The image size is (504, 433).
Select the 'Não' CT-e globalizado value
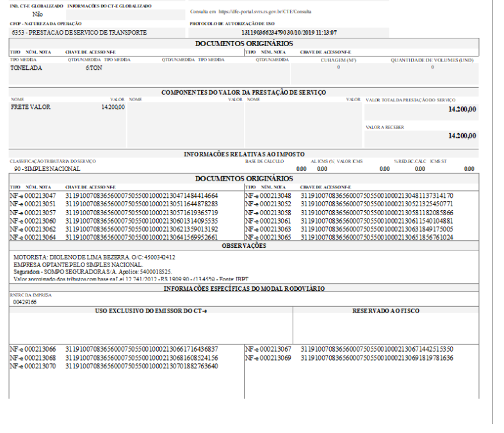[x=38, y=14]
